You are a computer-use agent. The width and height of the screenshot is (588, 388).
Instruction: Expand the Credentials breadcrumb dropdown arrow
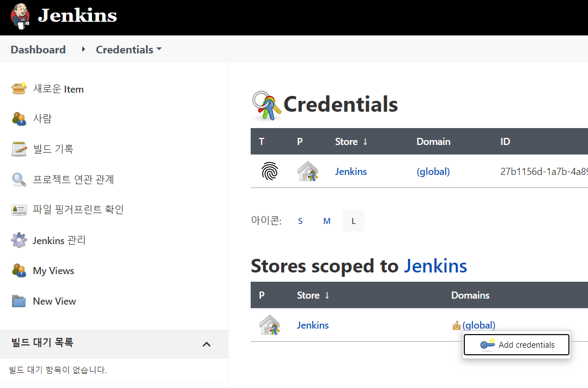[159, 49]
